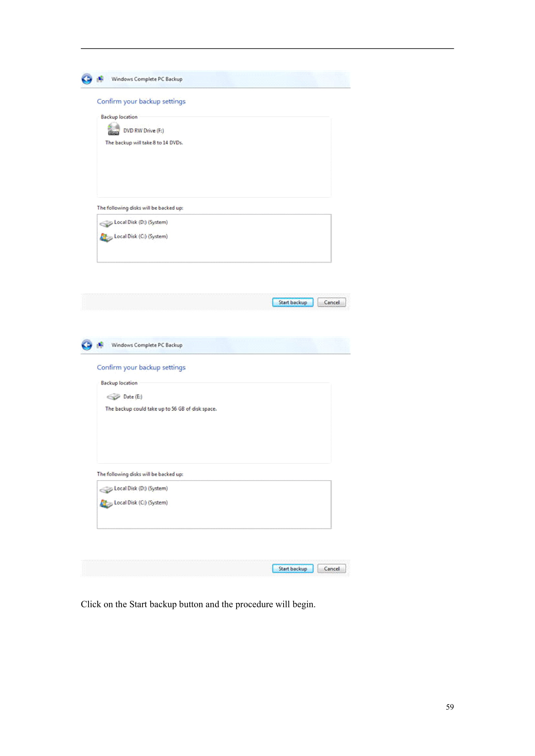Cancel the DVD backup dialog
This screenshot has height=756, width=535.
[332, 303]
